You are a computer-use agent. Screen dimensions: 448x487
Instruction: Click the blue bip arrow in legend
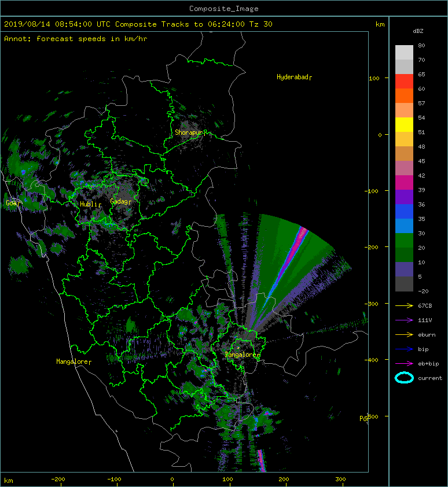pyautogui.click(x=404, y=349)
